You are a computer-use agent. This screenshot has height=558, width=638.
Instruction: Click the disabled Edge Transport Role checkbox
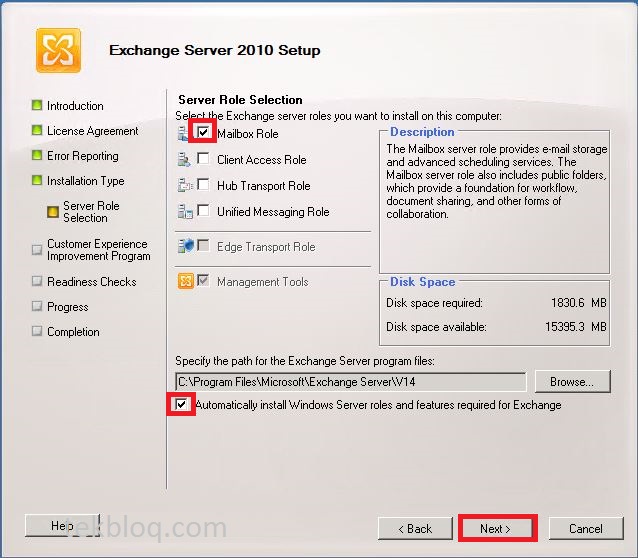tap(203, 245)
